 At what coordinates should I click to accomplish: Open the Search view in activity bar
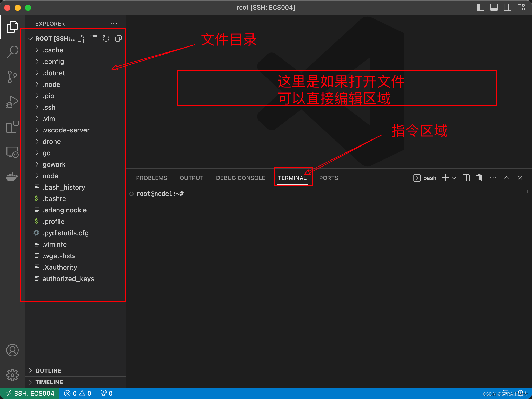(x=12, y=52)
